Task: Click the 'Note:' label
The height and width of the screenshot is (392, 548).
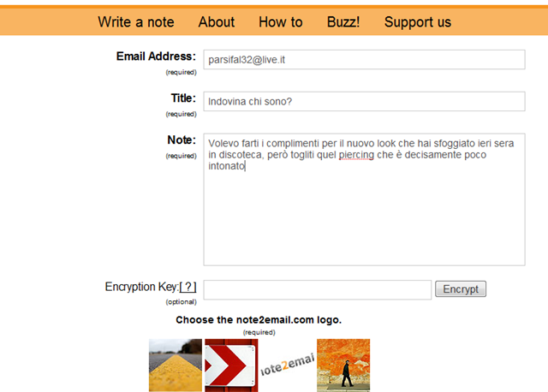Action: click(x=182, y=140)
